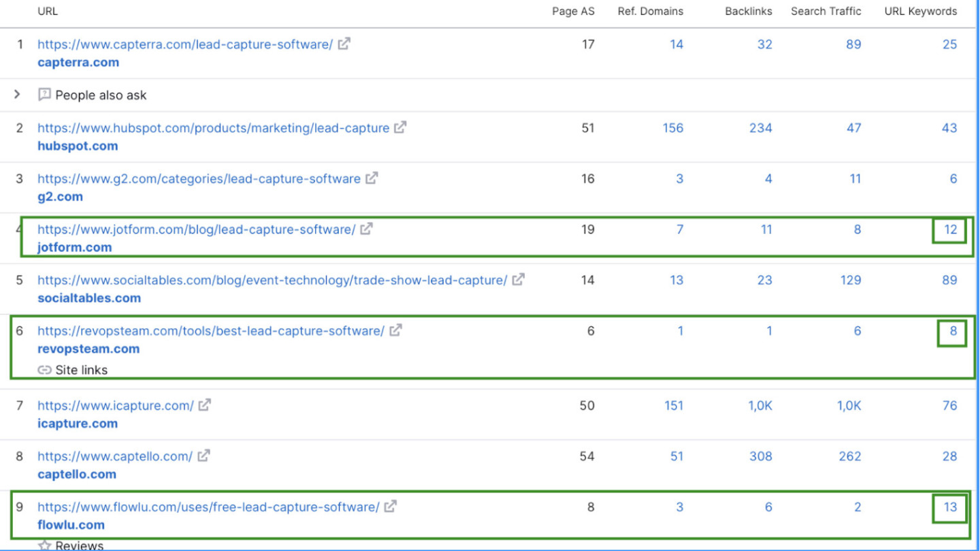The height and width of the screenshot is (551, 980).
Task: Click the icapture.com domain name
Action: (78, 424)
